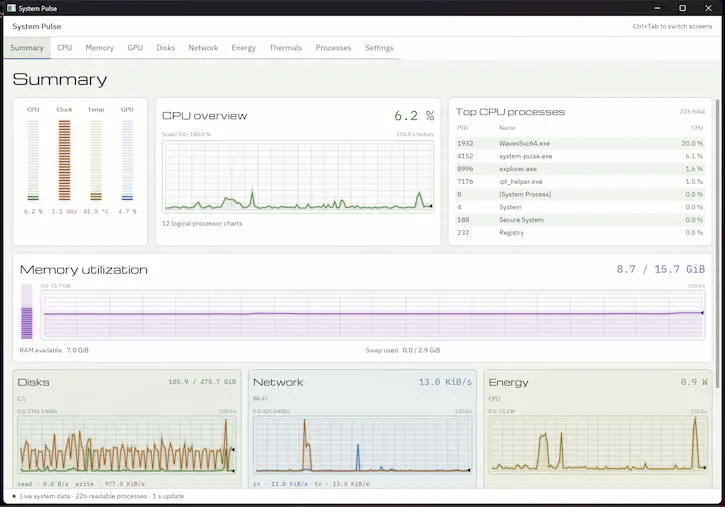Click the green live status dot

point(14,496)
